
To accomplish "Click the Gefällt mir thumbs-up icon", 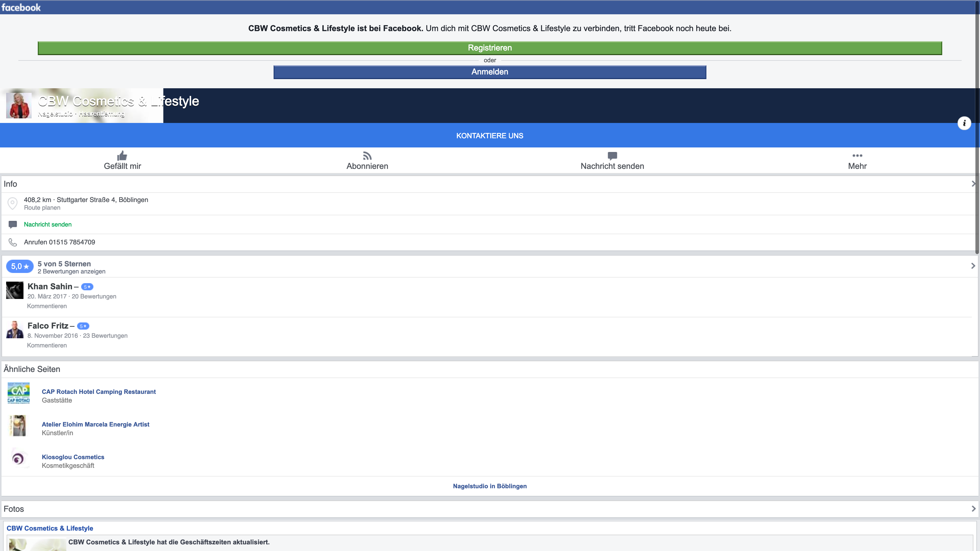I will 122,156.
